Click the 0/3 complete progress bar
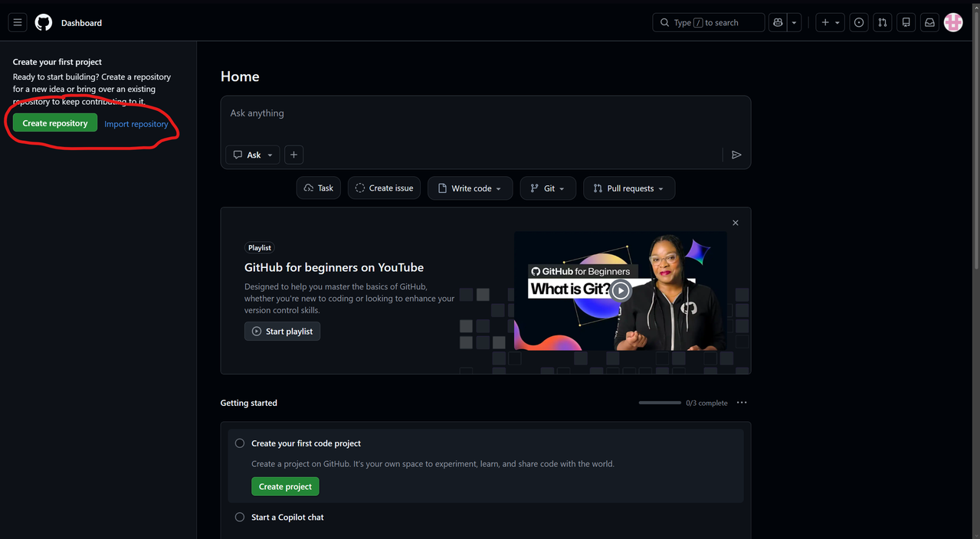Screen dimensions: 980x539 click(660, 403)
